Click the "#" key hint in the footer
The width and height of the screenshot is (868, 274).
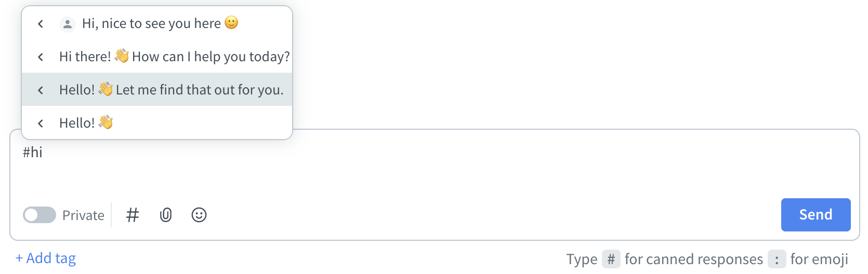pyautogui.click(x=611, y=259)
